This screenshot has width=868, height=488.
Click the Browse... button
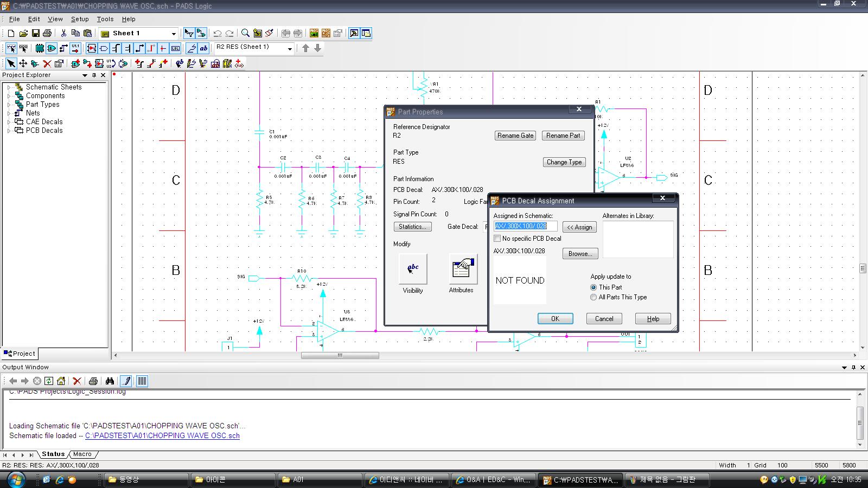(x=580, y=254)
